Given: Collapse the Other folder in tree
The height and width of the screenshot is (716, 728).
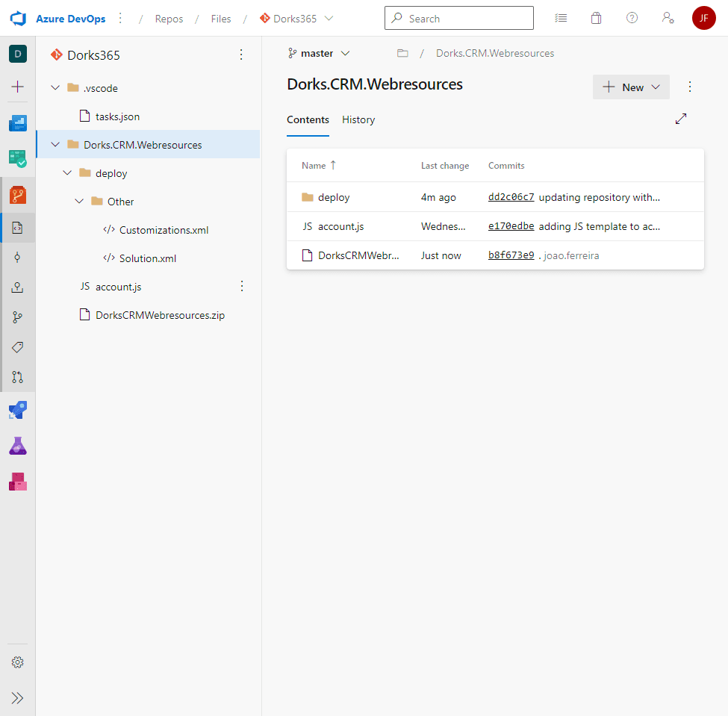Looking at the screenshot, I should pyautogui.click(x=79, y=201).
